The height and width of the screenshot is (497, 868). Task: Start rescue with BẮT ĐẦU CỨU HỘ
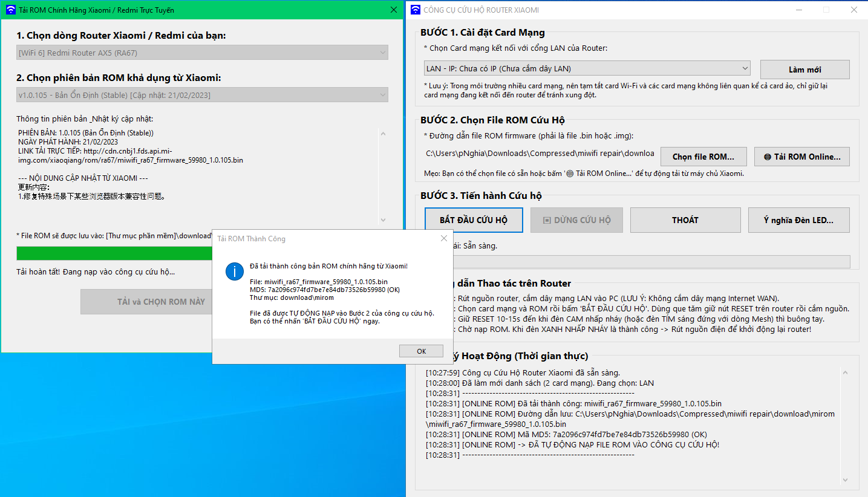click(474, 220)
